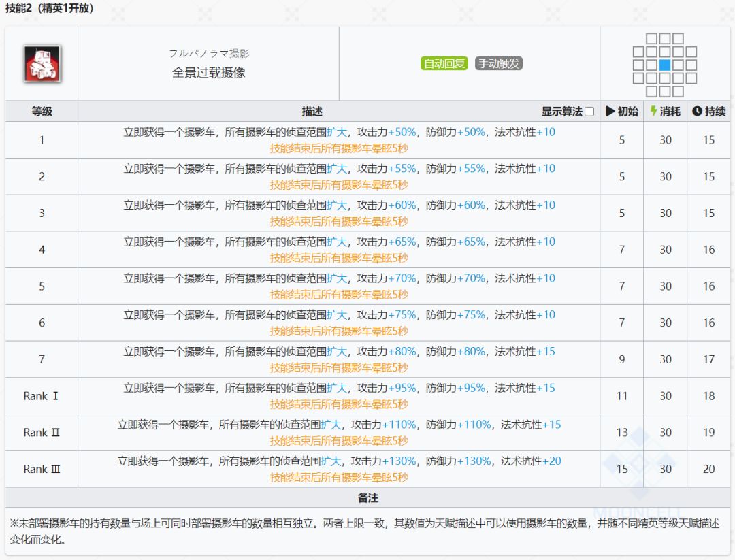Click the 显示算法 label text

562,112
